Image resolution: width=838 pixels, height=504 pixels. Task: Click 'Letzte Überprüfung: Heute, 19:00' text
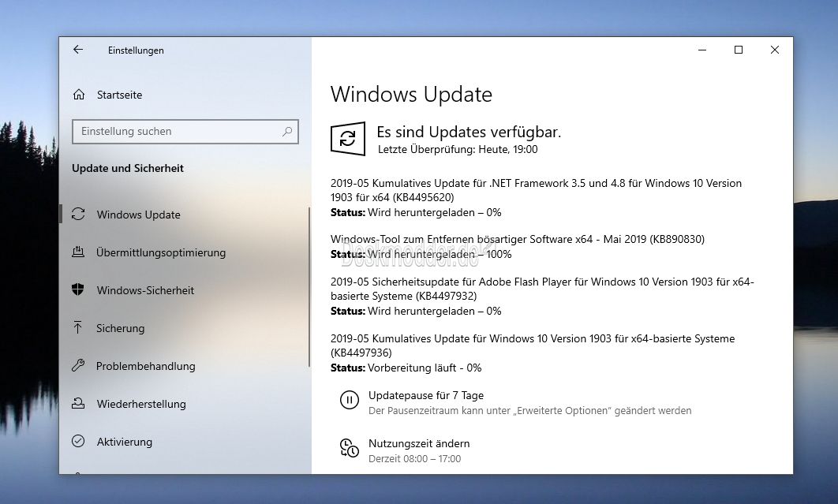point(458,150)
